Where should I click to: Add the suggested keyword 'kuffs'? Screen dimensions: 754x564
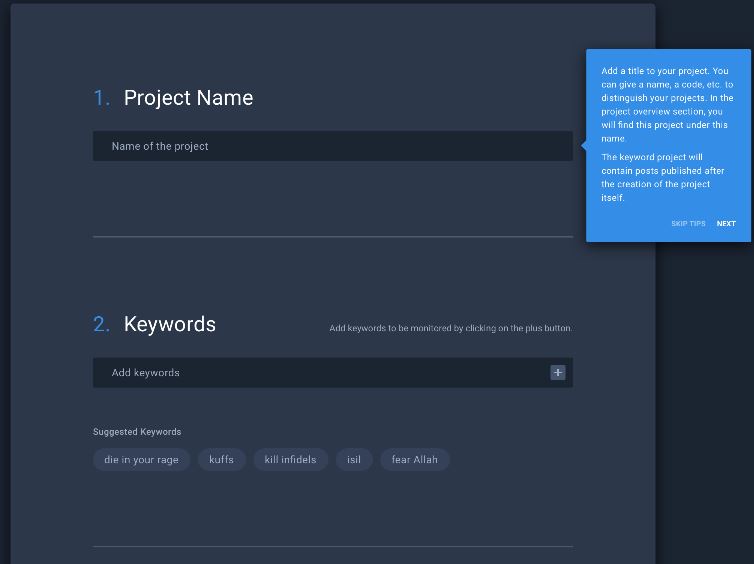[221, 460]
